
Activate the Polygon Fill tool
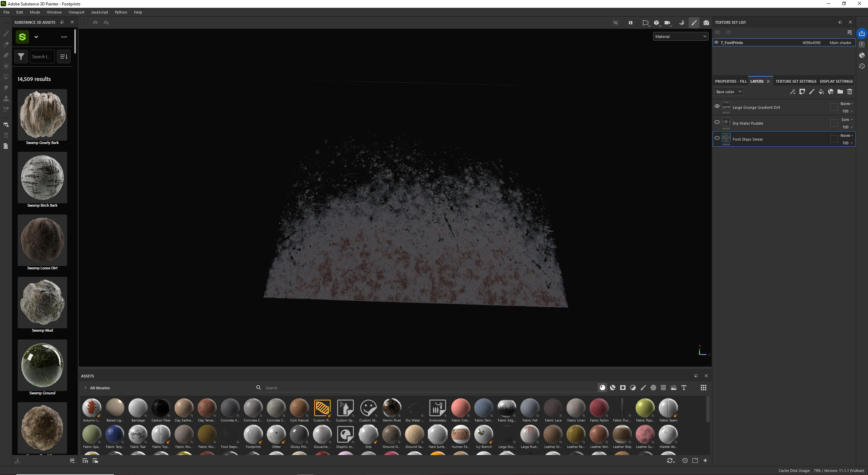click(x=6, y=66)
